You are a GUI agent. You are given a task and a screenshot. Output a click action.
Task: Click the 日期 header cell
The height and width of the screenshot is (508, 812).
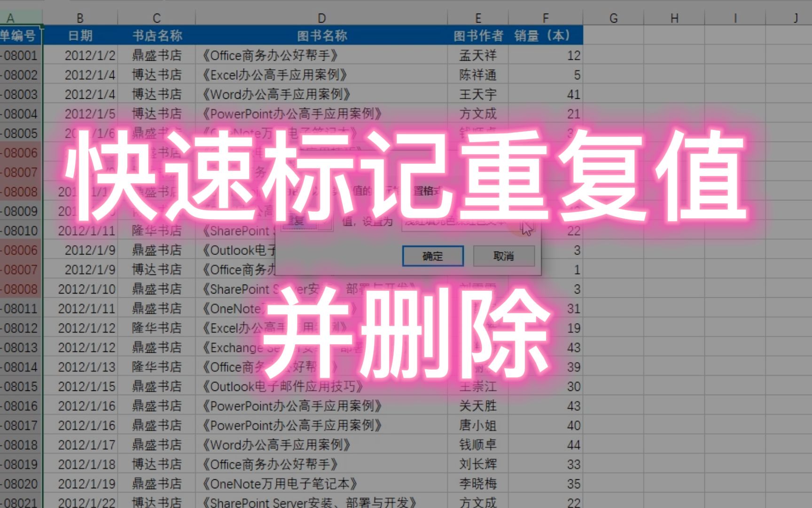click(x=80, y=35)
